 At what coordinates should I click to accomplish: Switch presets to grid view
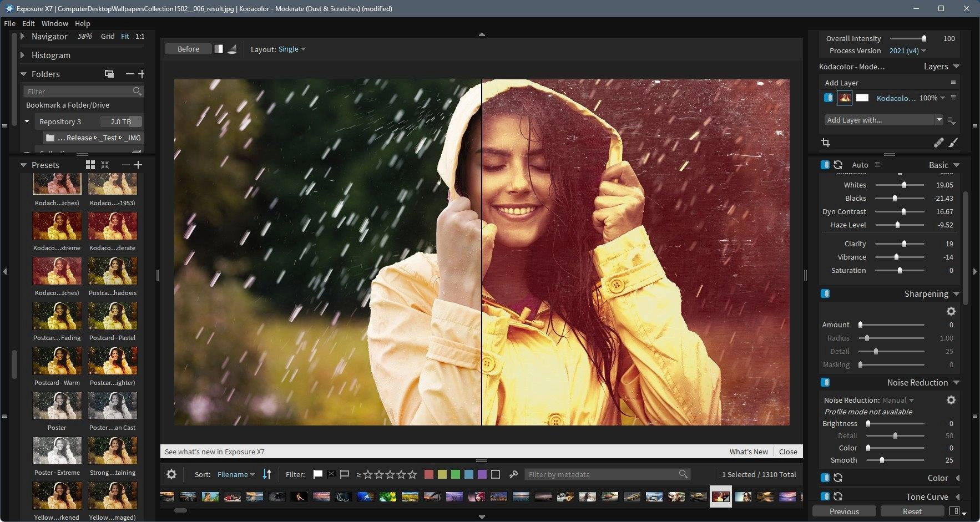tap(90, 165)
